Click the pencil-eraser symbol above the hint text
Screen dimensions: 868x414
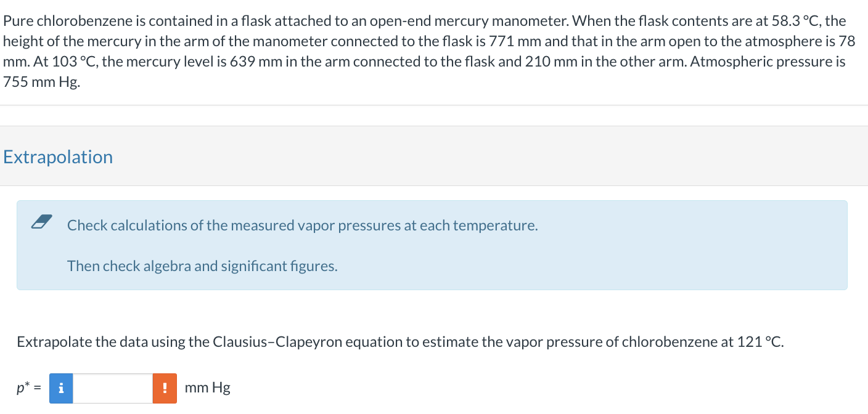pyautogui.click(x=41, y=221)
